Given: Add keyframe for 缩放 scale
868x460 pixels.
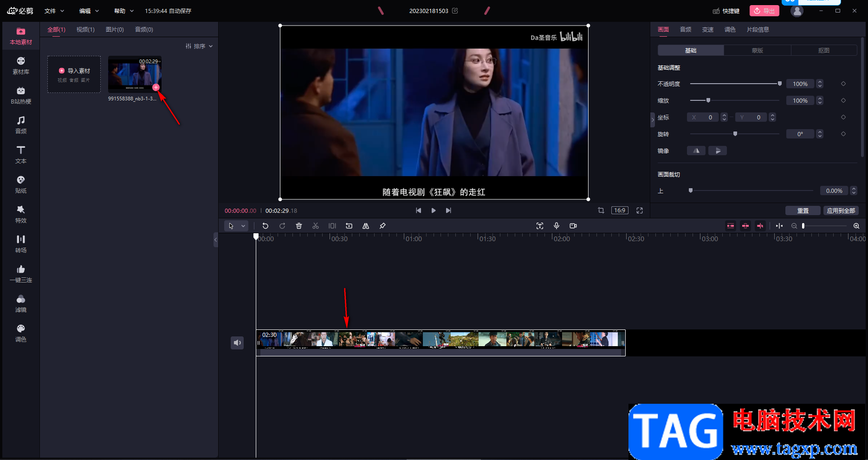Looking at the screenshot, I should pyautogui.click(x=843, y=100).
